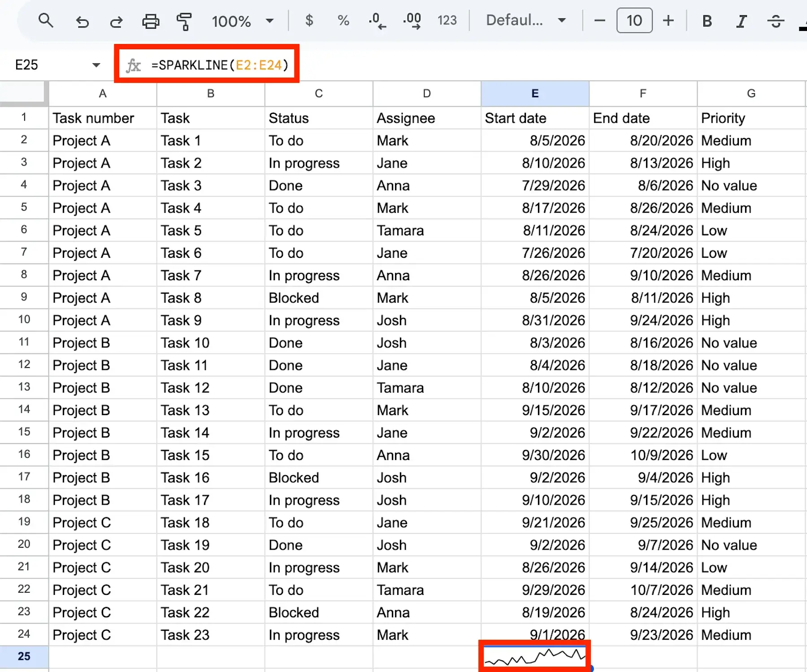Print the spreadsheet

(x=151, y=21)
